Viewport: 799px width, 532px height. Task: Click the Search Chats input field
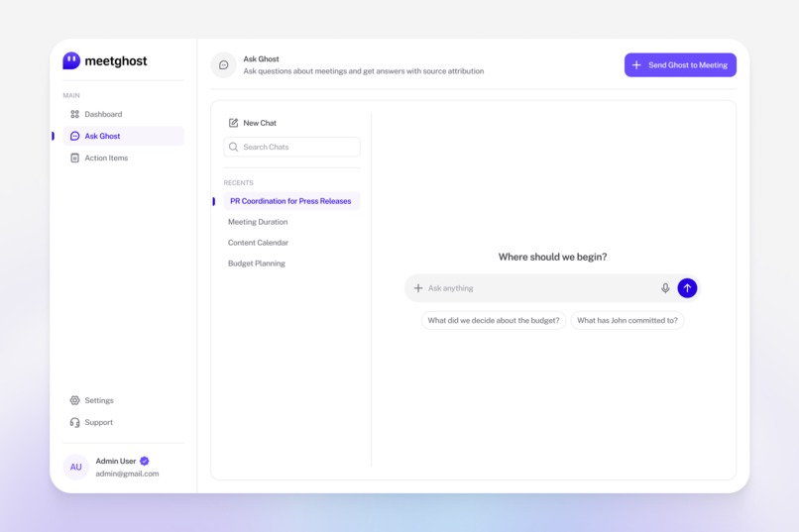tap(292, 147)
